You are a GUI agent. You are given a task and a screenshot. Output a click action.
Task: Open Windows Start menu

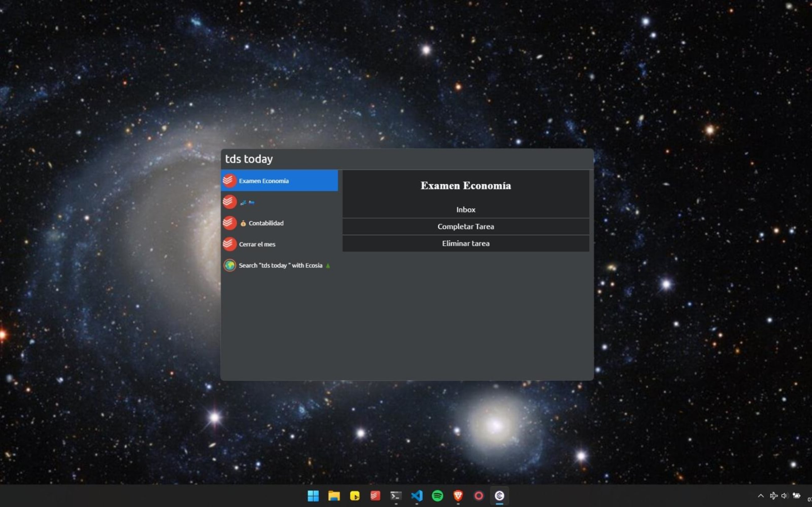tap(313, 495)
